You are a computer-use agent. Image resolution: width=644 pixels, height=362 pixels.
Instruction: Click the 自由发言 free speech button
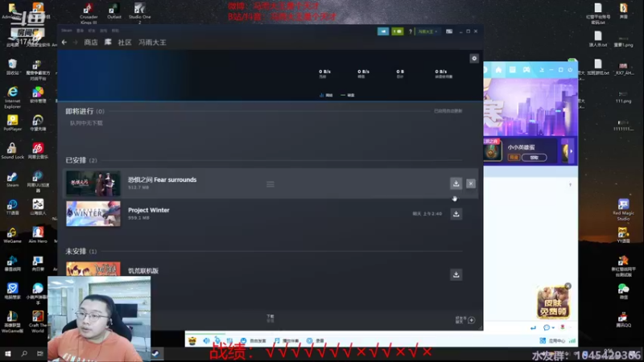254,340
